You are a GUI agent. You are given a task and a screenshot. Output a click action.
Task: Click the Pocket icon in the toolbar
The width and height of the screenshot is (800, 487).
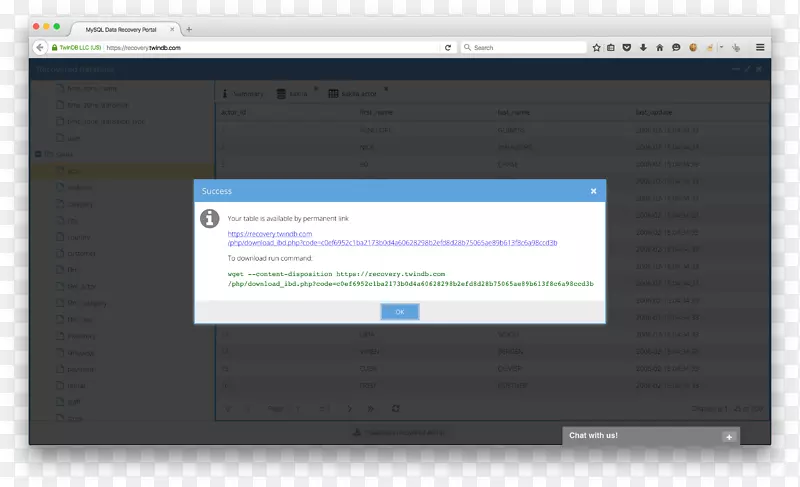(x=627, y=47)
